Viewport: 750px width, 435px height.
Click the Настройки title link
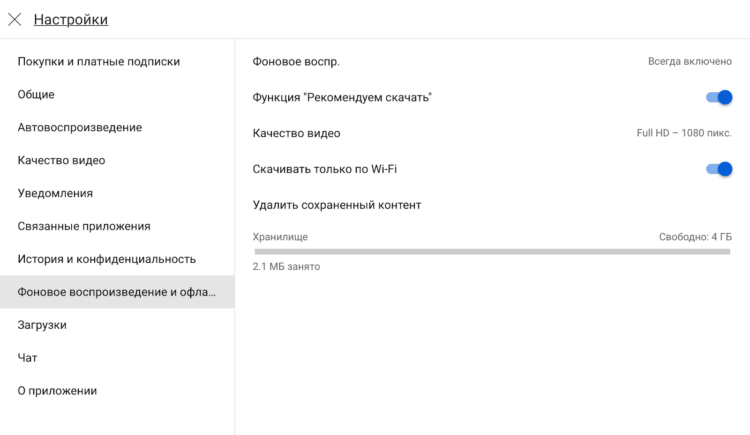coord(71,20)
